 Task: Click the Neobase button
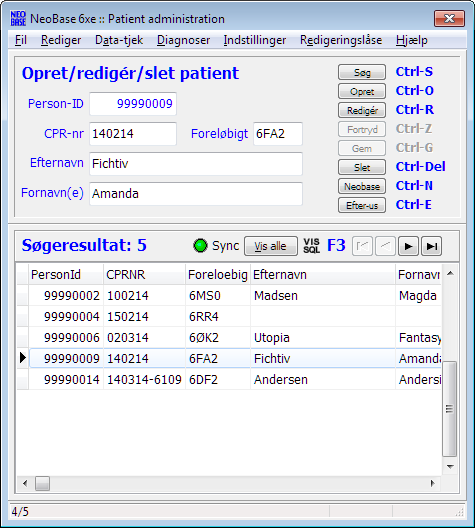(362, 186)
